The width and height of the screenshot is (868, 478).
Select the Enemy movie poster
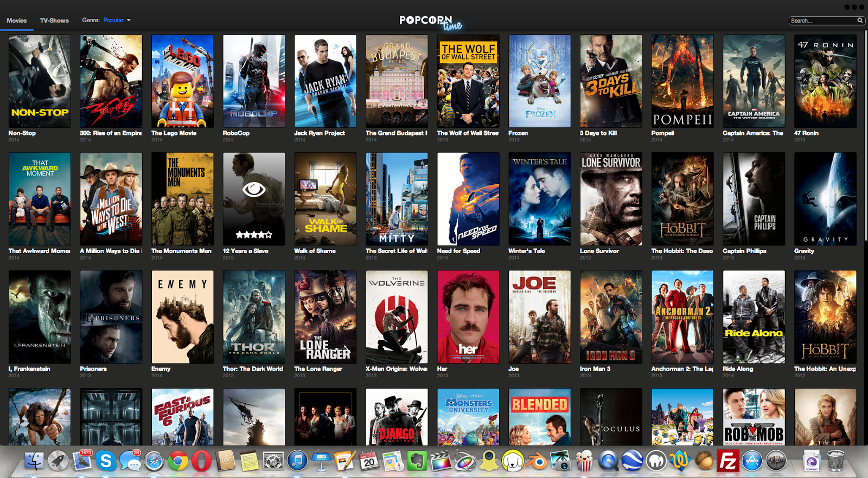click(182, 317)
